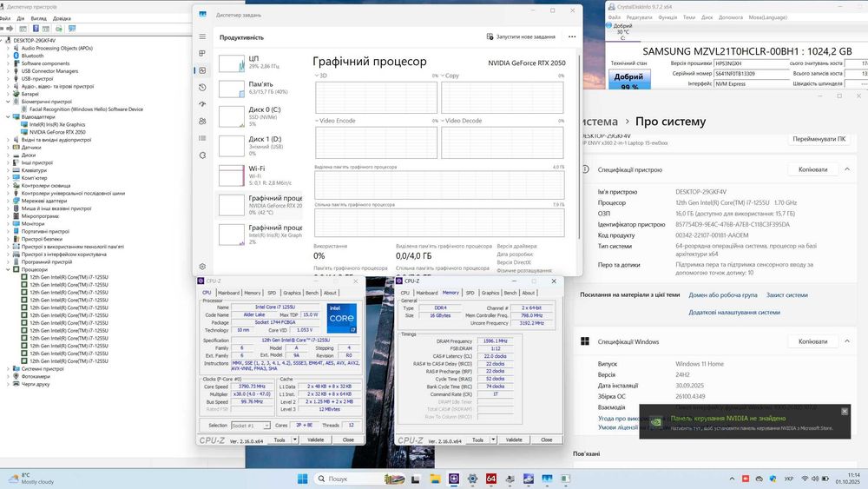This screenshot has height=489, width=868.
Task: Click Добрий 99% health status button
Action: (628, 80)
